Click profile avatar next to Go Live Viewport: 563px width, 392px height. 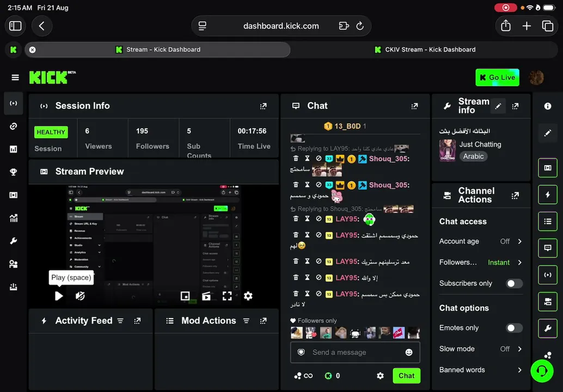pos(536,77)
